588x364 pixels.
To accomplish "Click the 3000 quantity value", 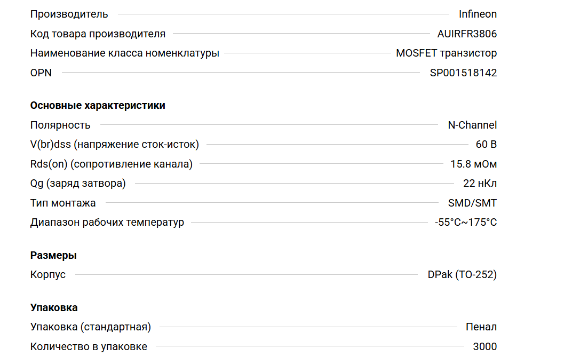I will (484, 346).
